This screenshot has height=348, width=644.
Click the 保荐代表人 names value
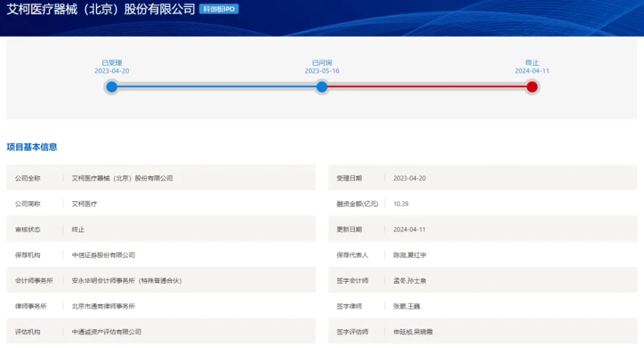click(x=410, y=255)
